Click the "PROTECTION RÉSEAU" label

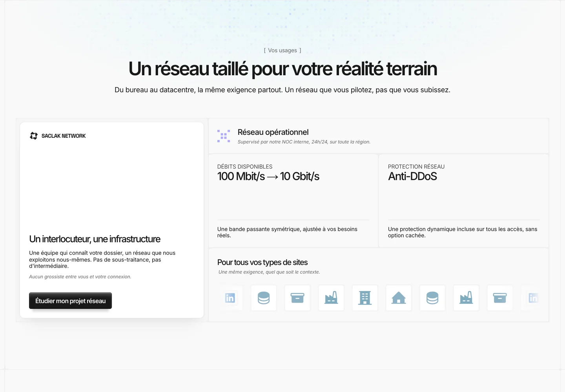(x=416, y=167)
